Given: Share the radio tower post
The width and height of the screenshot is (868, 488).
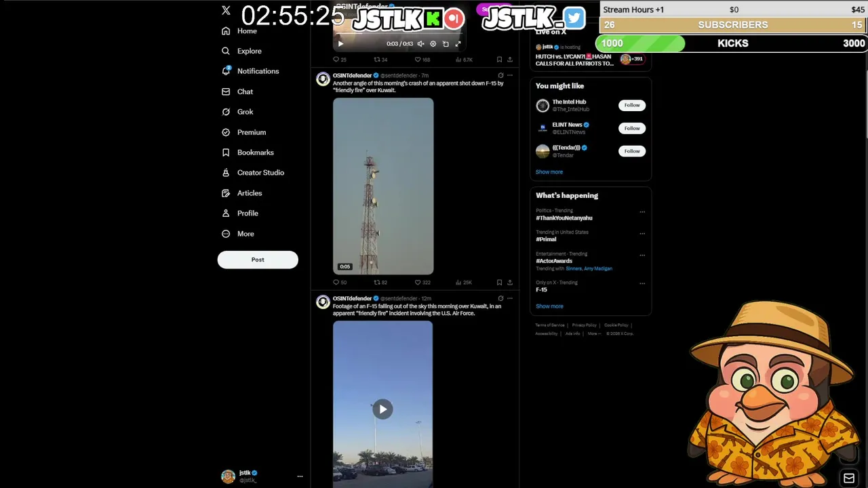Looking at the screenshot, I should tap(510, 283).
